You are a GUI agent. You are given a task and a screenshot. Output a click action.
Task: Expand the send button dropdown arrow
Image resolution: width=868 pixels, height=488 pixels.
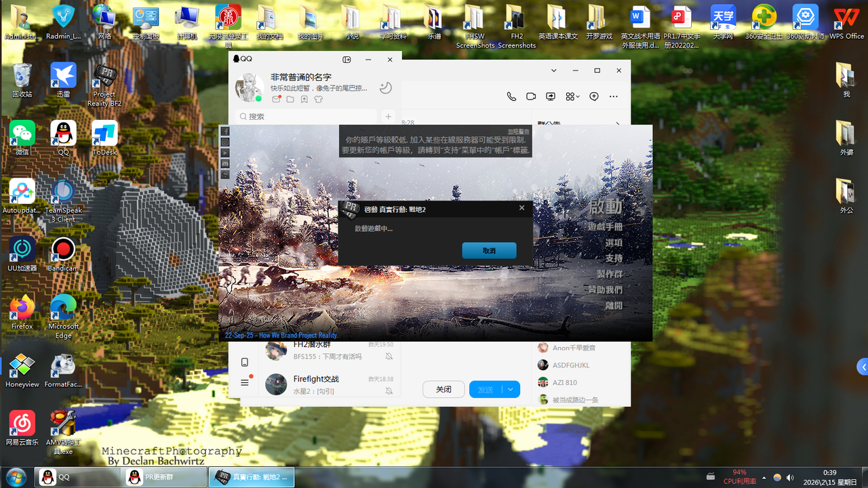point(511,389)
